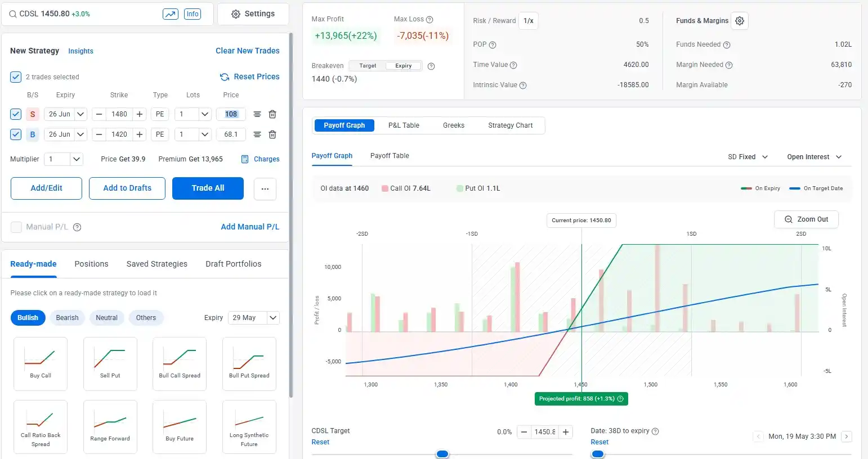Image resolution: width=868 pixels, height=459 pixels.
Task: Open the Info button for CDSL
Action: [193, 14]
